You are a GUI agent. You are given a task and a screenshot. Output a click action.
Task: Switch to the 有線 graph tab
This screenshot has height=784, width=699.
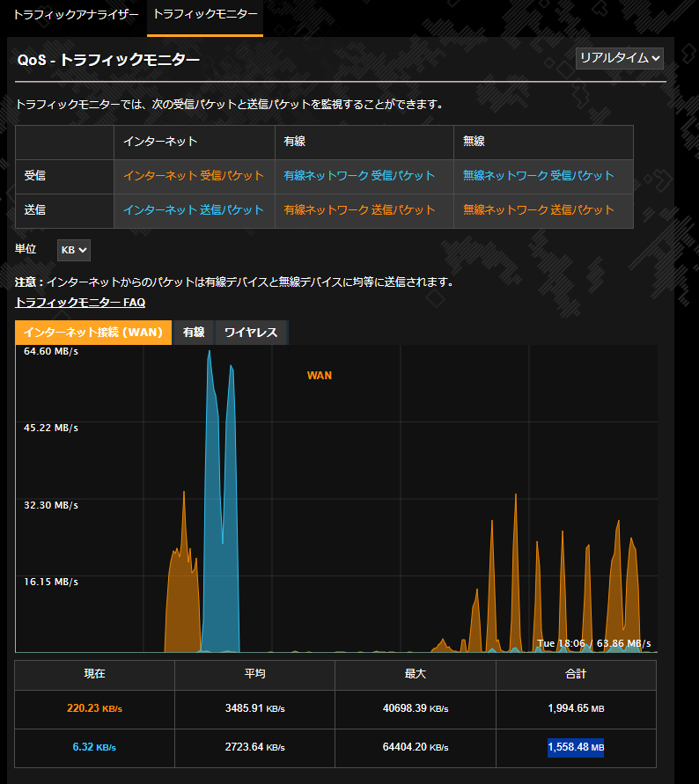(x=194, y=333)
